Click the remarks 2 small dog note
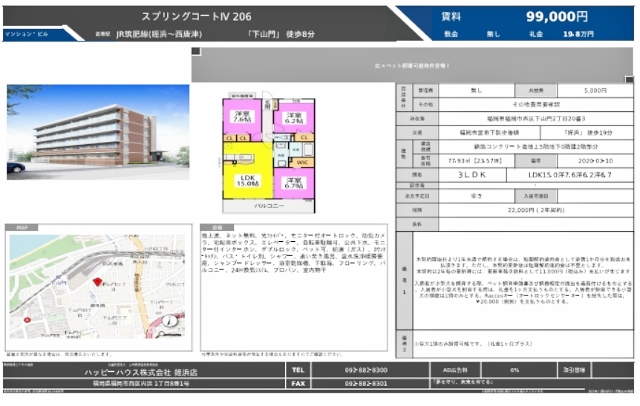Viewport: 640px width, 406px height. (x=473, y=344)
